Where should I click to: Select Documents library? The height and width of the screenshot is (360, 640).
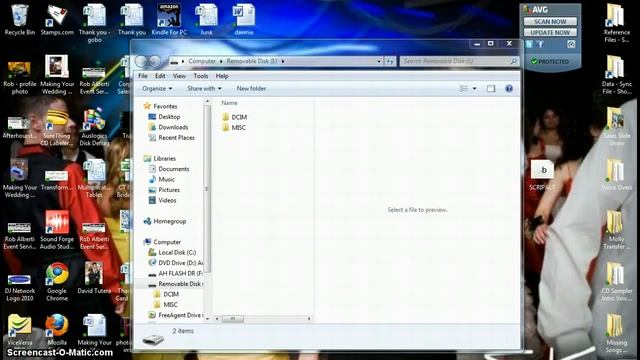169,169
